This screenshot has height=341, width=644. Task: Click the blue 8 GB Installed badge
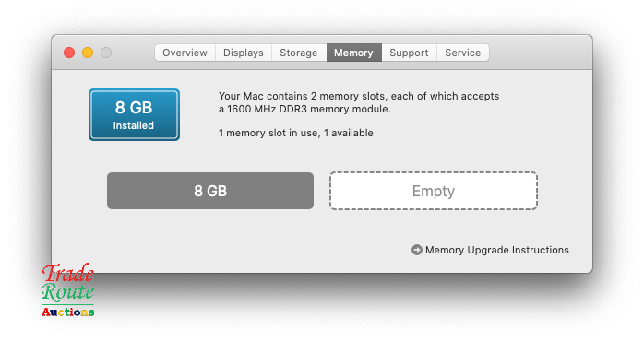point(135,115)
